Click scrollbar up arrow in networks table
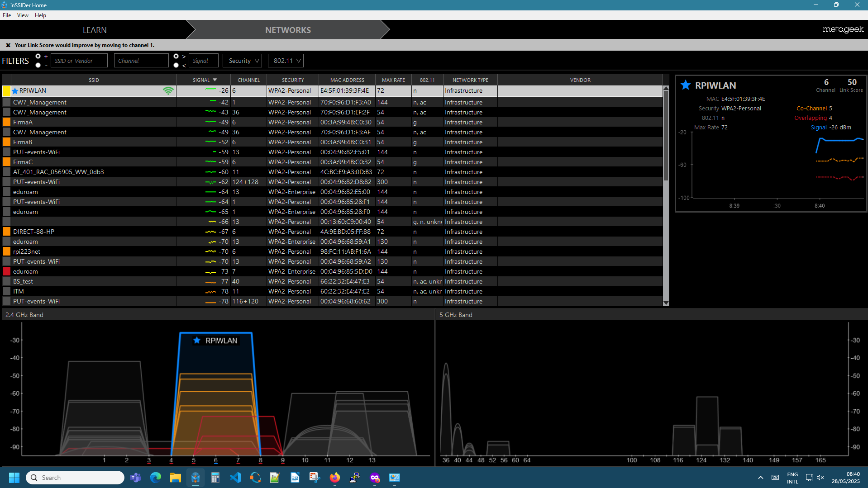This screenshot has width=868, height=488. (666, 88)
